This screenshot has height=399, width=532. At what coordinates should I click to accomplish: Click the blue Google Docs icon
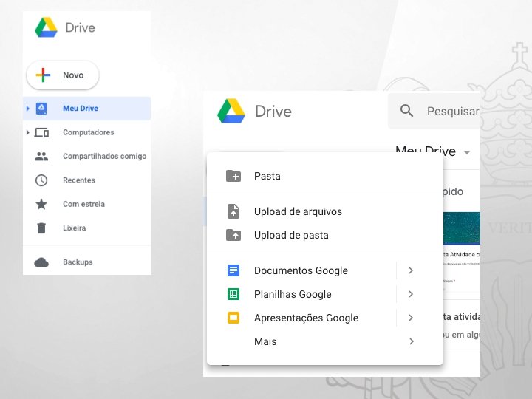(233, 270)
